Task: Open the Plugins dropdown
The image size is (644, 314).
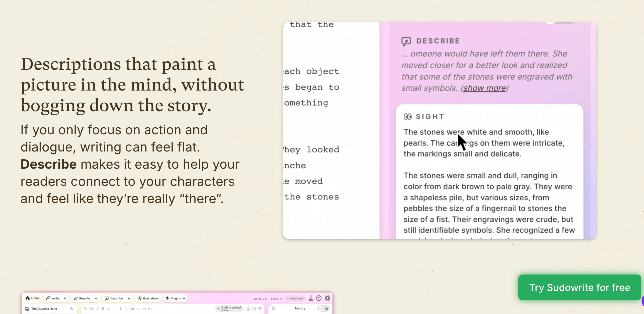Action: [x=175, y=298]
